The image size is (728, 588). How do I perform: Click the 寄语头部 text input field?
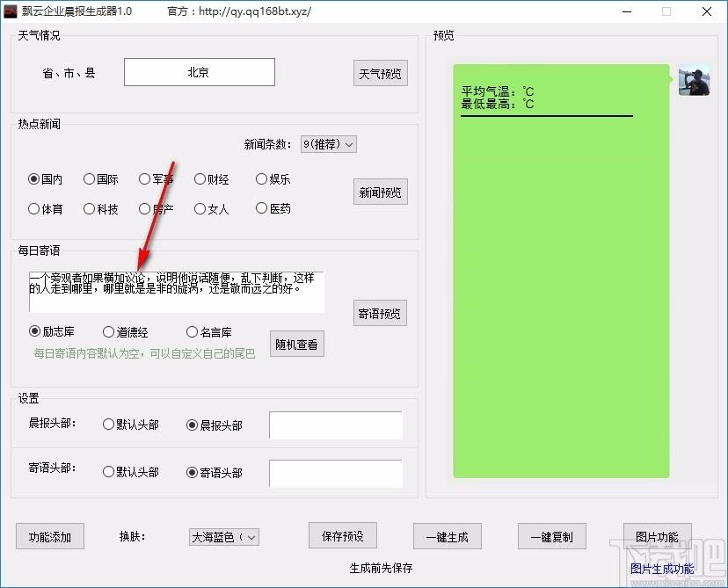point(336,474)
